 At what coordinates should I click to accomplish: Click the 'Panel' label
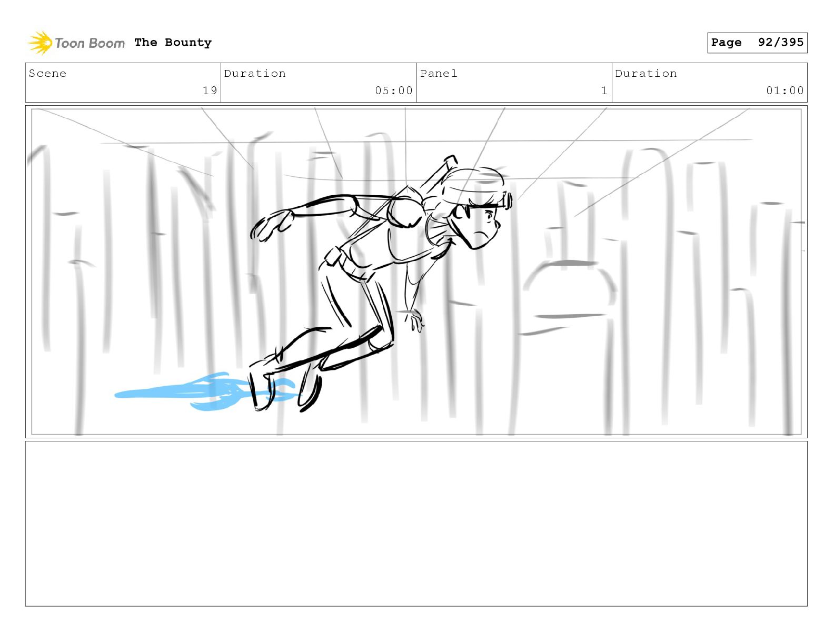point(439,73)
